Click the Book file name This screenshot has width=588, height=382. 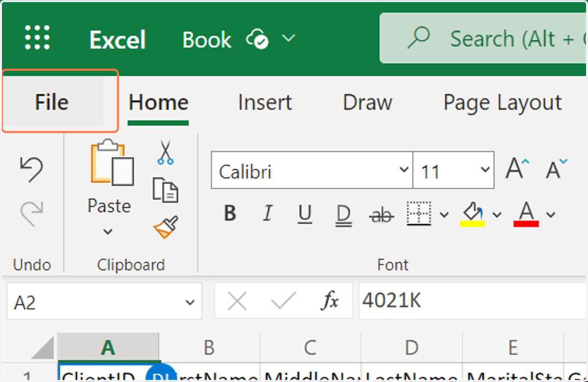pyautogui.click(x=207, y=39)
